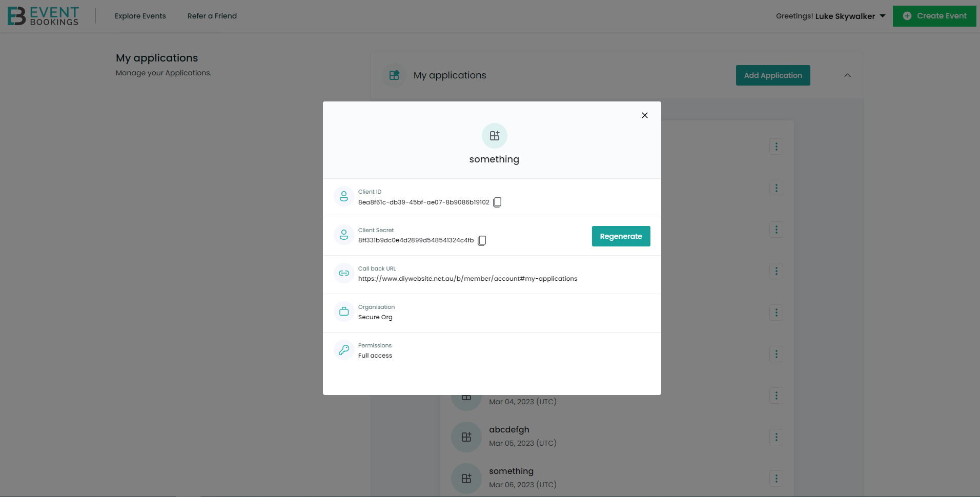Image resolution: width=980 pixels, height=497 pixels.
Task: Click the something application list icon
Action: coord(466,479)
